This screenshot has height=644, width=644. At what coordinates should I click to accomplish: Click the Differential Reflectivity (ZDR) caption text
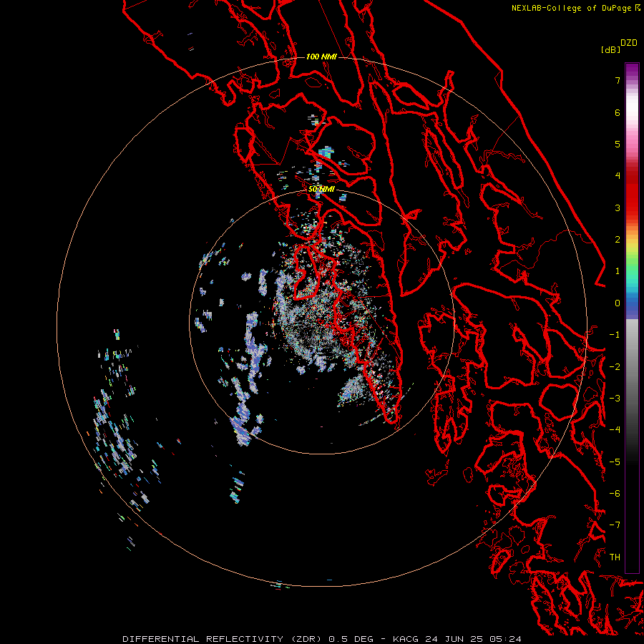(321, 639)
